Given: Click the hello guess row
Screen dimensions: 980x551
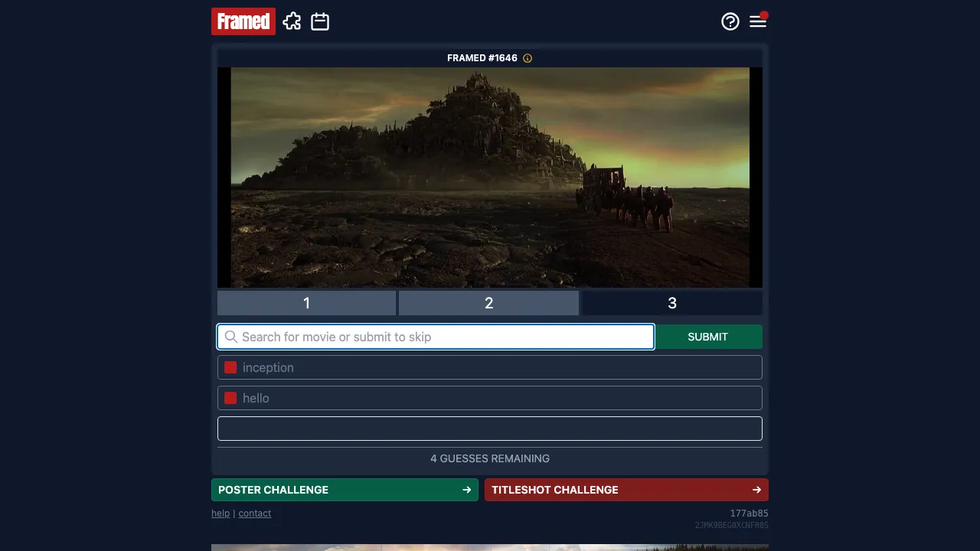Looking at the screenshot, I should coord(490,398).
